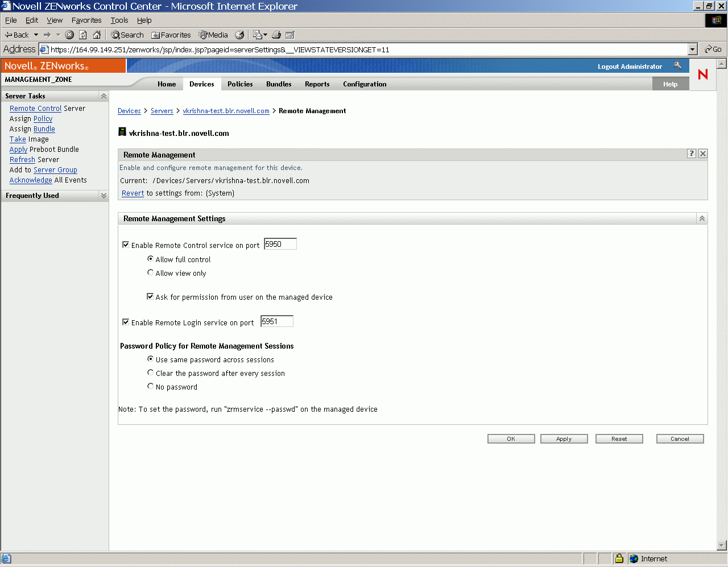
Task: Click the Remote Login port input field
Action: coord(276,321)
